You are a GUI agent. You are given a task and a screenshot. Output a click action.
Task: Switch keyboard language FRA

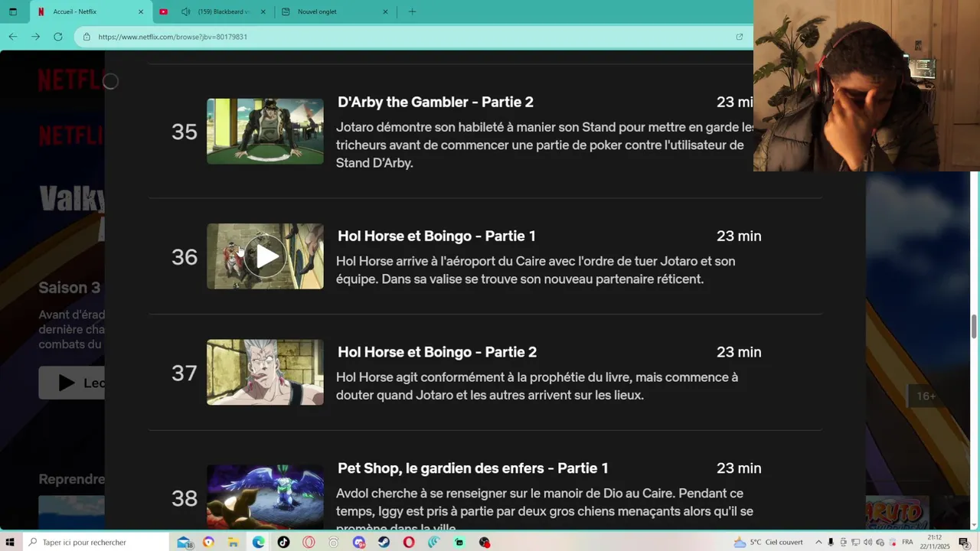(907, 542)
